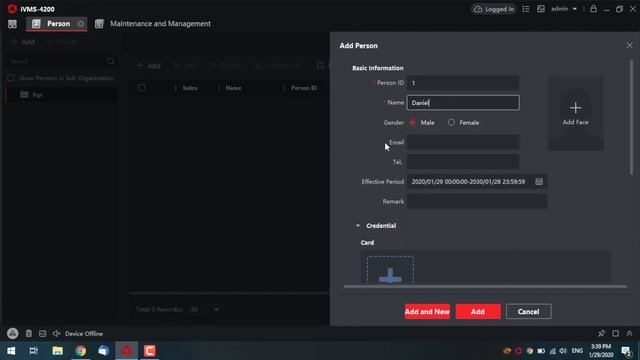
Task: Open the Windows Start menu
Action: (11, 351)
